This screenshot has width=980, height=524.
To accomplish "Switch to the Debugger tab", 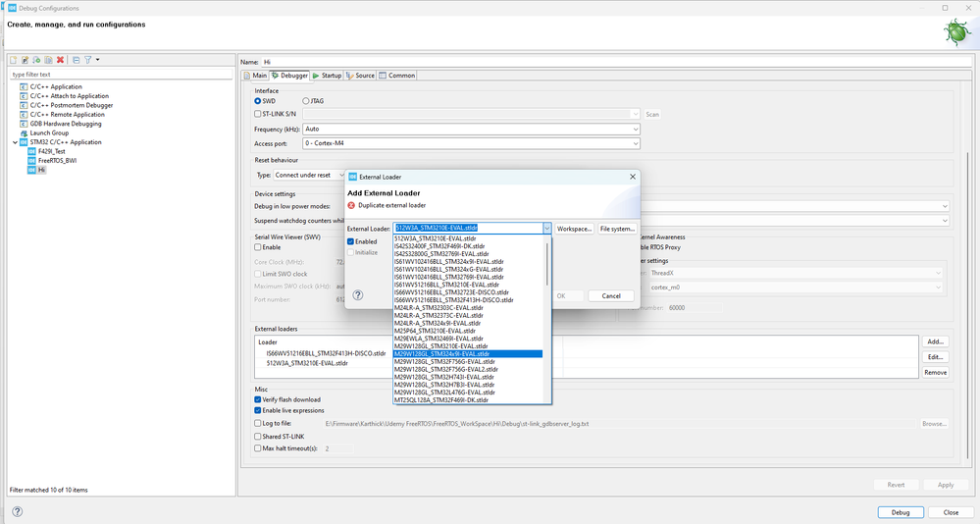I will (x=290, y=76).
